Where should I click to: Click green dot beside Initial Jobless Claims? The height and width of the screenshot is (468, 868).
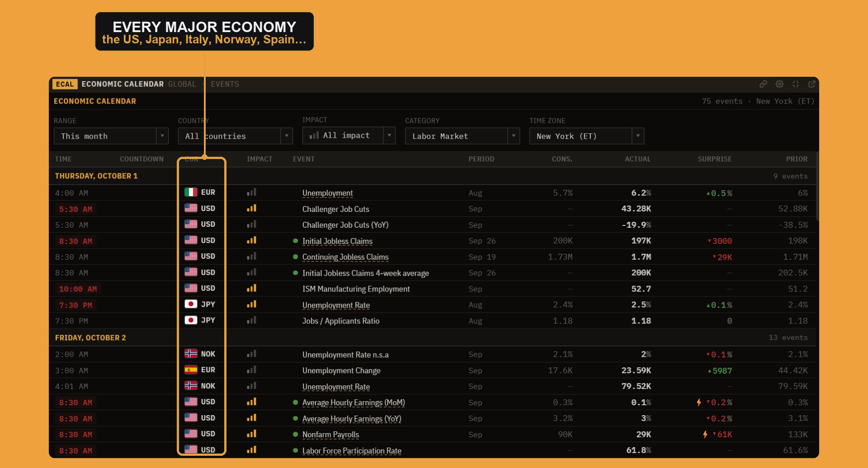click(x=295, y=241)
